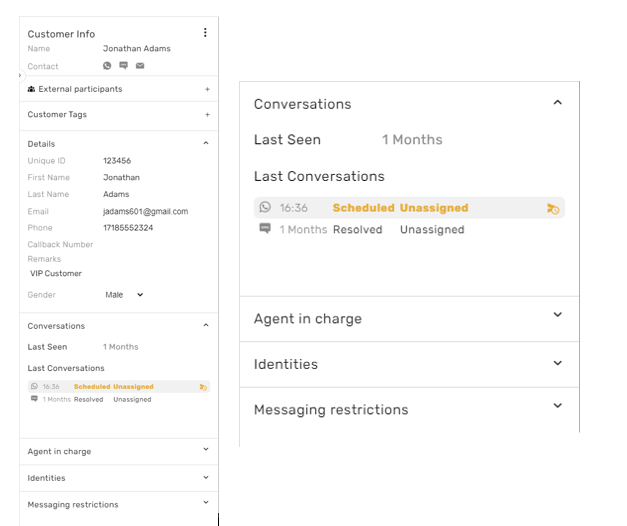This screenshot has width=627, height=526.
Task: Collapse Conversations section in left panel
Action: (x=206, y=325)
